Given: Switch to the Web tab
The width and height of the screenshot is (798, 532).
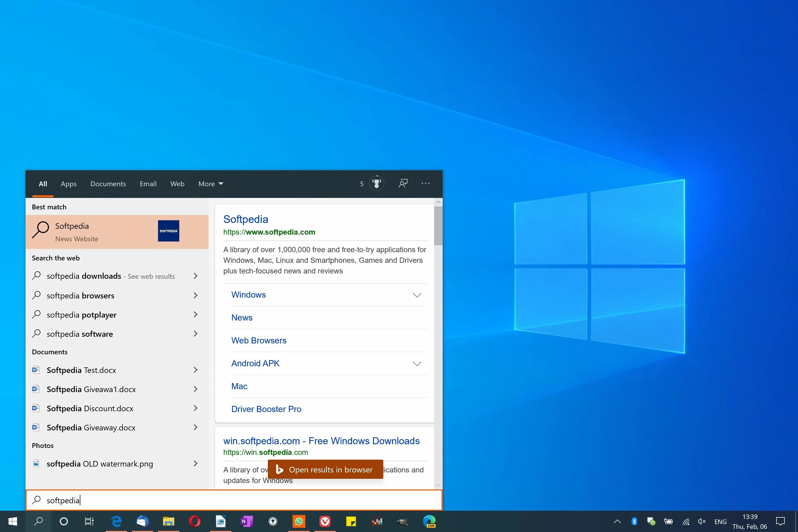Looking at the screenshot, I should tap(177, 184).
